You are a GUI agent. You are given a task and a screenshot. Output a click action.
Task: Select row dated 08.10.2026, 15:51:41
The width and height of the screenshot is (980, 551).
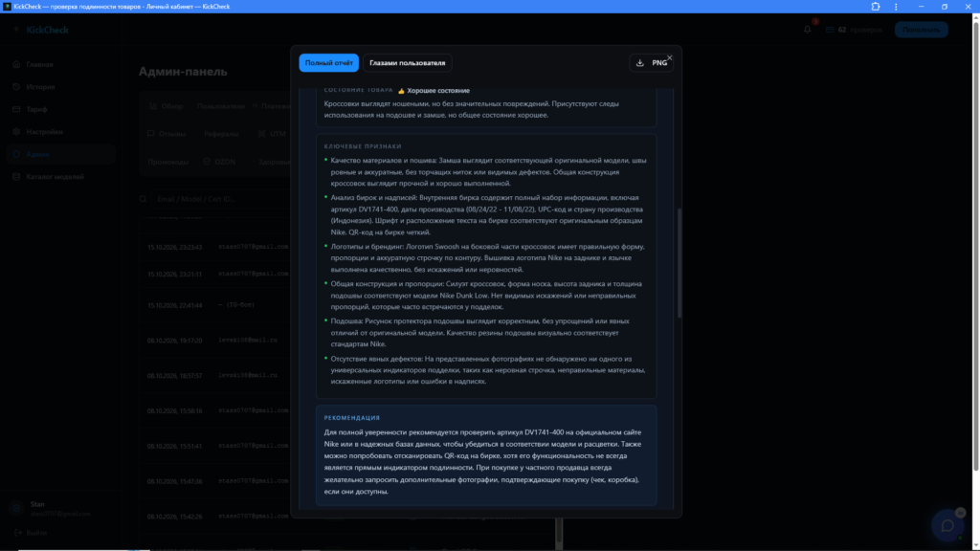point(214,446)
